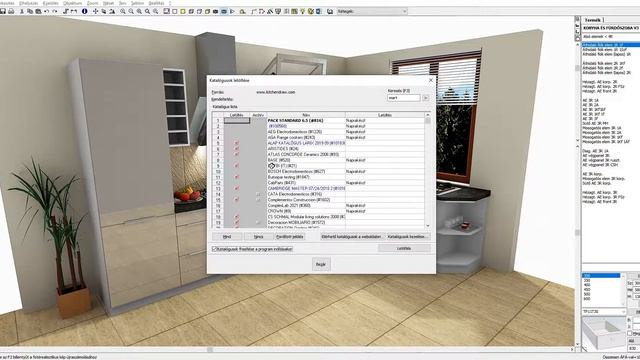Open the Beállítás menu
Screen dimensions: 640x360
click(156, 3)
